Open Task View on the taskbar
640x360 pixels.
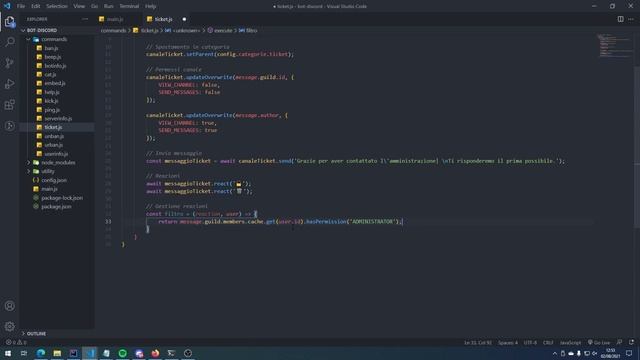click(24, 353)
